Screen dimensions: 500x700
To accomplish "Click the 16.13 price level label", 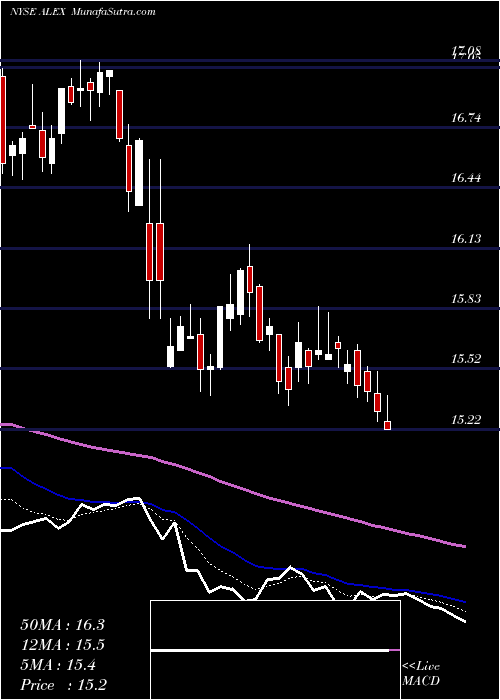I will point(466,239).
